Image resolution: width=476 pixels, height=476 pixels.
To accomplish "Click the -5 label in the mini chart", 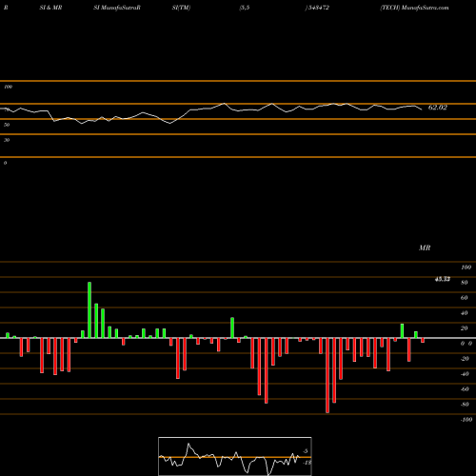I will point(306,451).
